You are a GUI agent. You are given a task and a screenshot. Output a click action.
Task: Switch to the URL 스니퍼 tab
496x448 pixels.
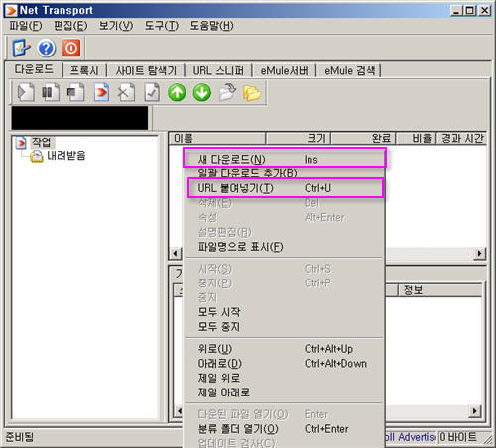(218, 70)
